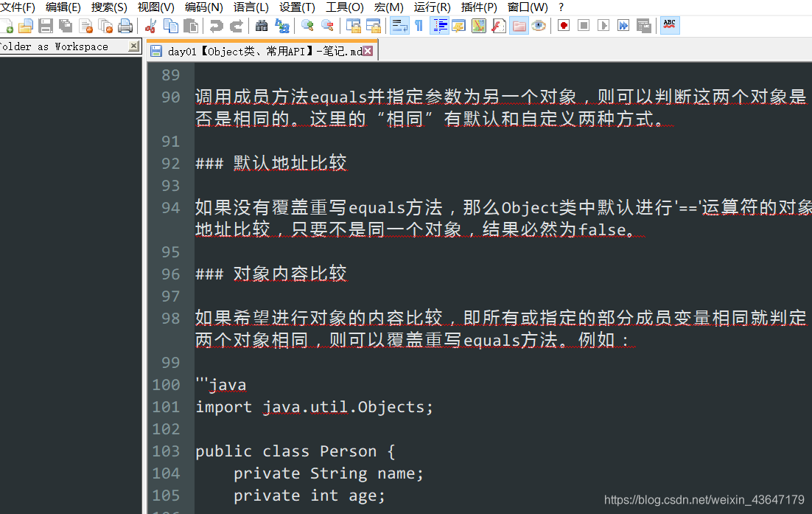Click the Undo arrow icon
The image size is (812, 514).
[217, 25]
